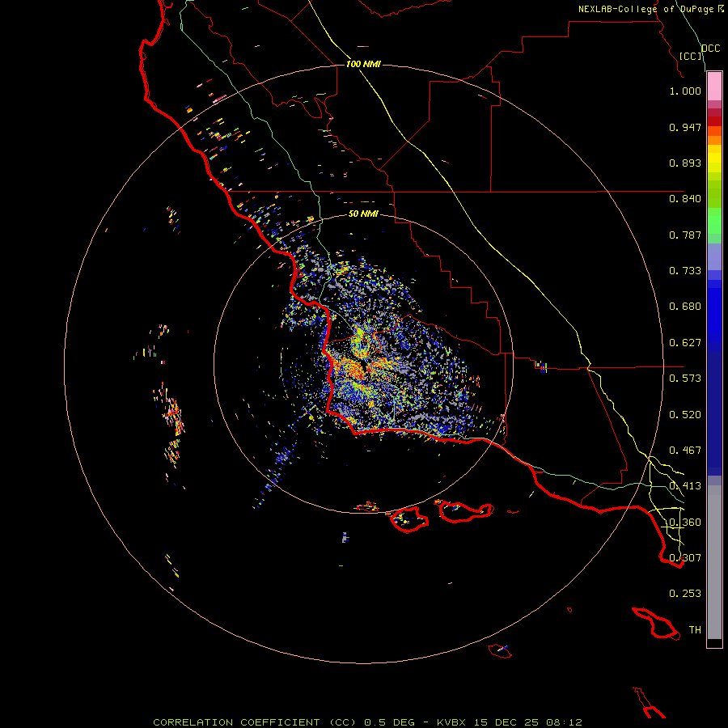Image resolution: width=728 pixels, height=728 pixels.
Task: Pick the pink swatch atop the color bar
Action: [714, 86]
